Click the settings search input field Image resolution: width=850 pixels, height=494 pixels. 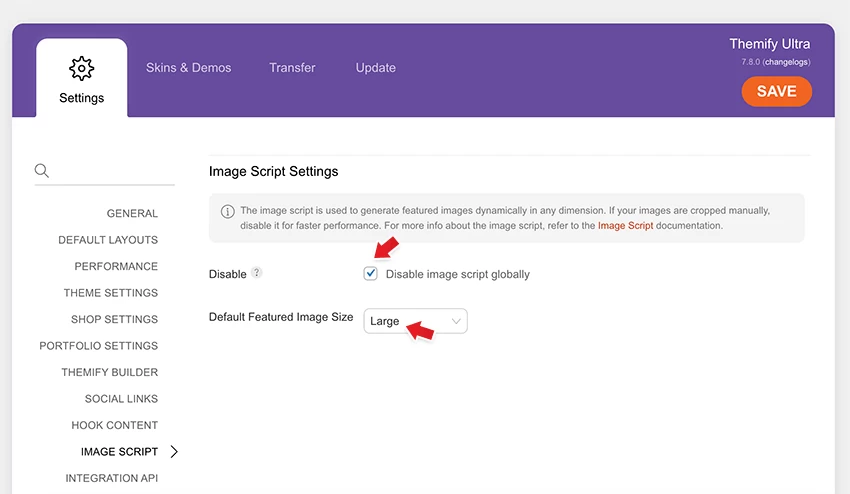pyautogui.click(x=112, y=171)
